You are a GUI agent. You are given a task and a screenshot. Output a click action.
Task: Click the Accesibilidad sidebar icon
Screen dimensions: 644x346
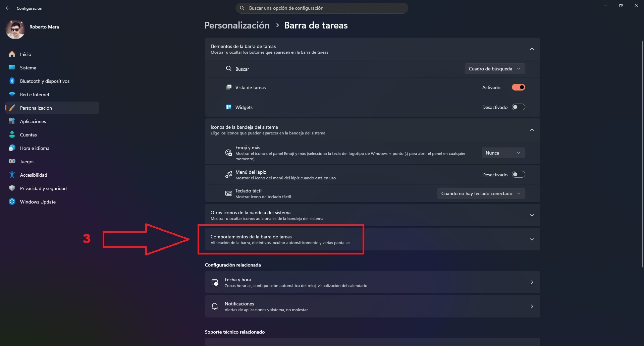(x=12, y=175)
